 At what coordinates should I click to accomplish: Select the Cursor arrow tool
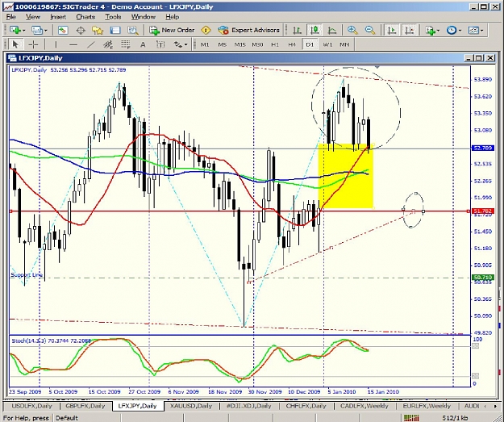[x=15, y=44]
